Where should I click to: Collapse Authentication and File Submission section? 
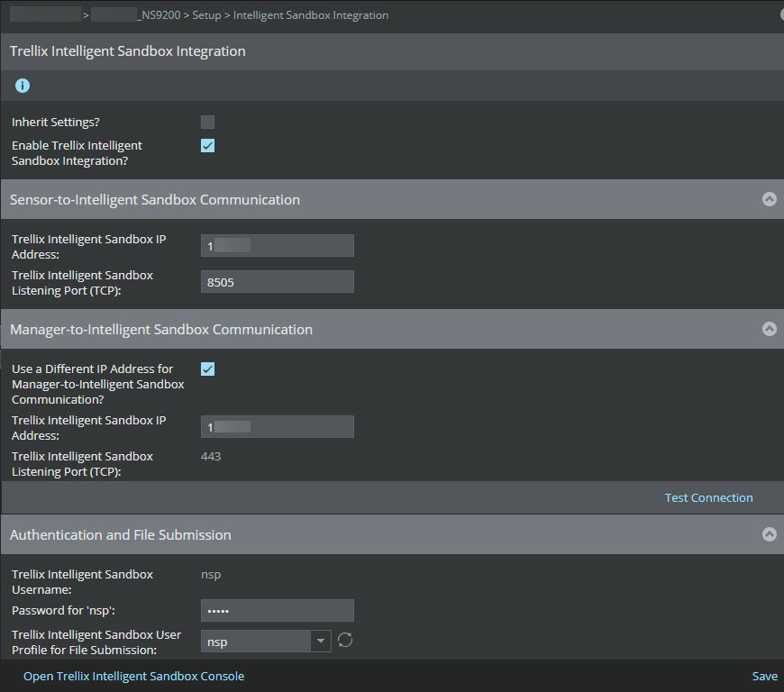click(x=769, y=534)
